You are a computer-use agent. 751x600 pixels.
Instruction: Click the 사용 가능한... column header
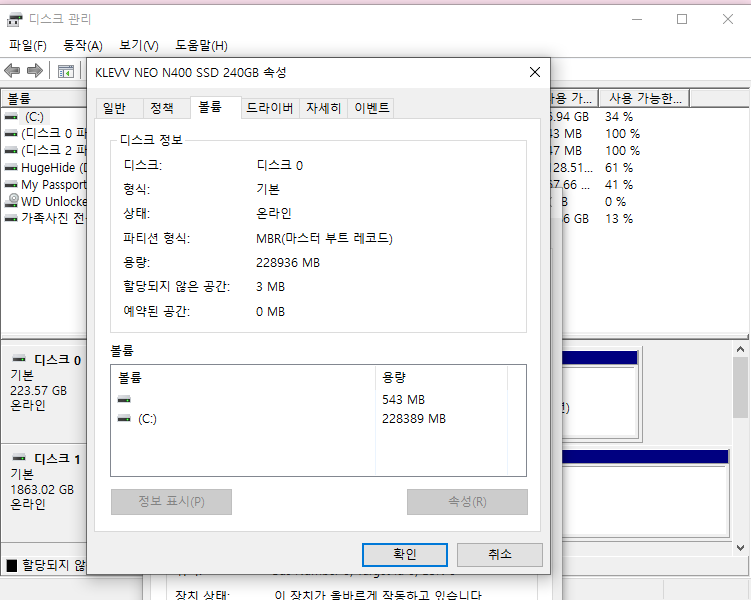click(x=645, y=99)
